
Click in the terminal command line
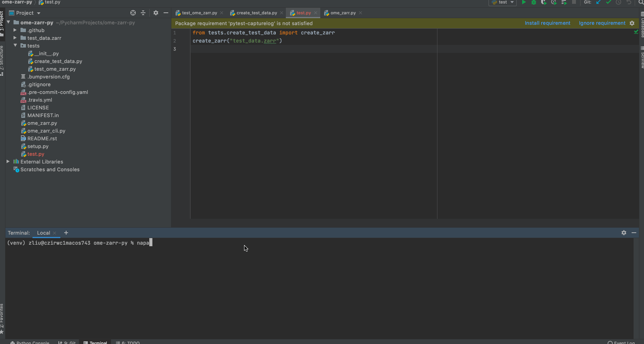tap(319, 243)
